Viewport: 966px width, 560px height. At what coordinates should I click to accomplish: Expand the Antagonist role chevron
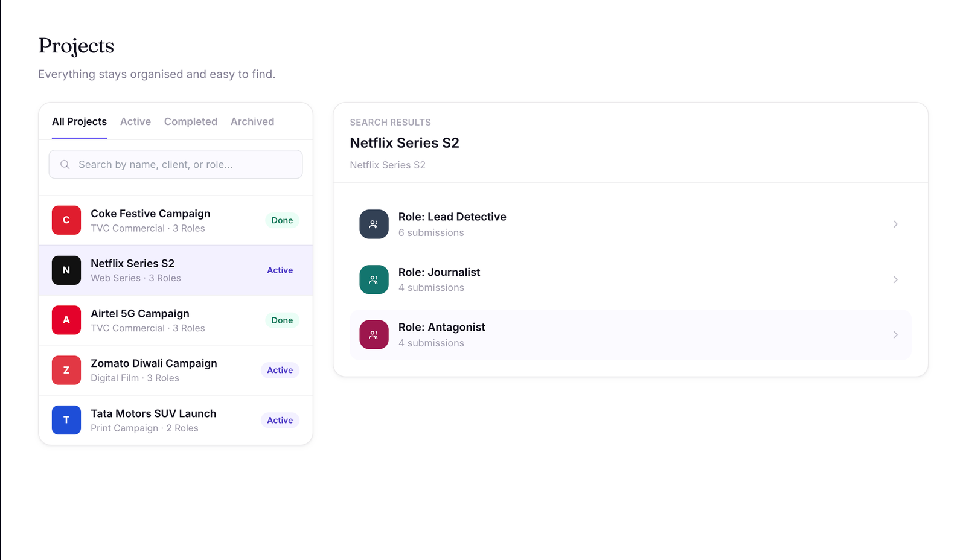pyautogui.click(x=895, y=334)
